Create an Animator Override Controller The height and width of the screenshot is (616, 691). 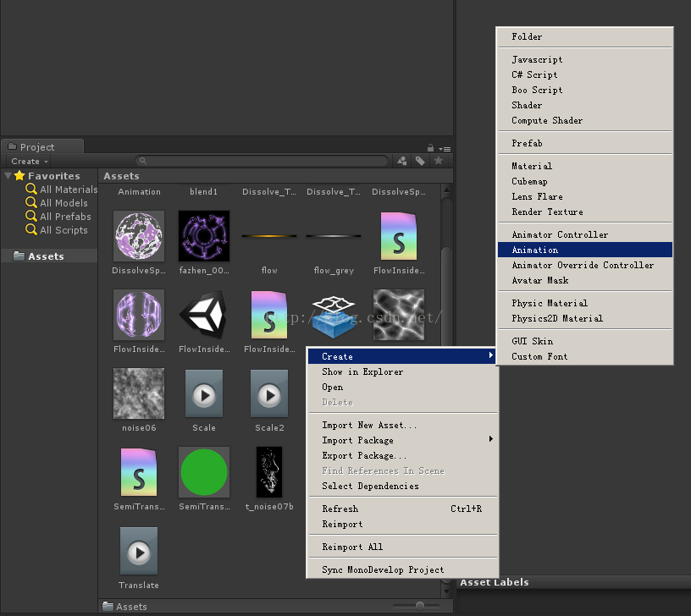(585, 265)
